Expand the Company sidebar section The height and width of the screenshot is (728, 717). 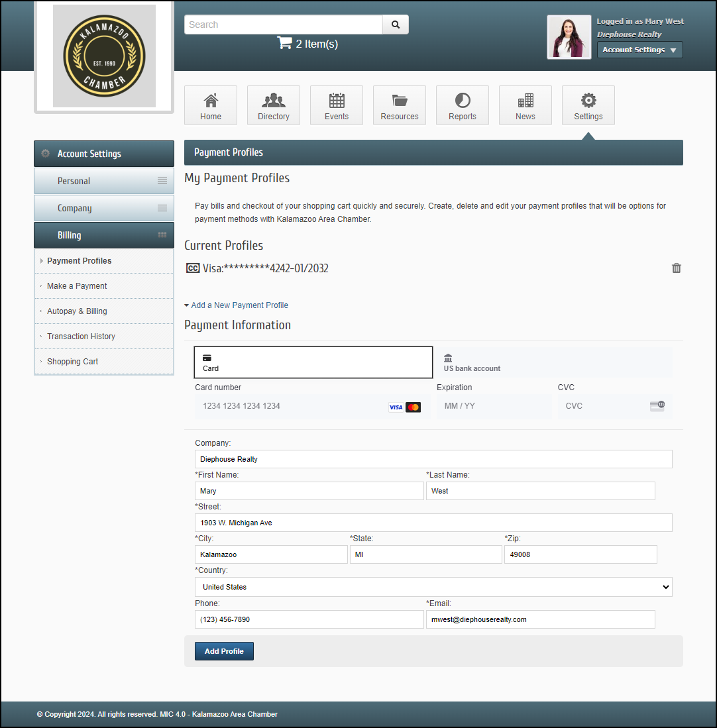(104, 208)
